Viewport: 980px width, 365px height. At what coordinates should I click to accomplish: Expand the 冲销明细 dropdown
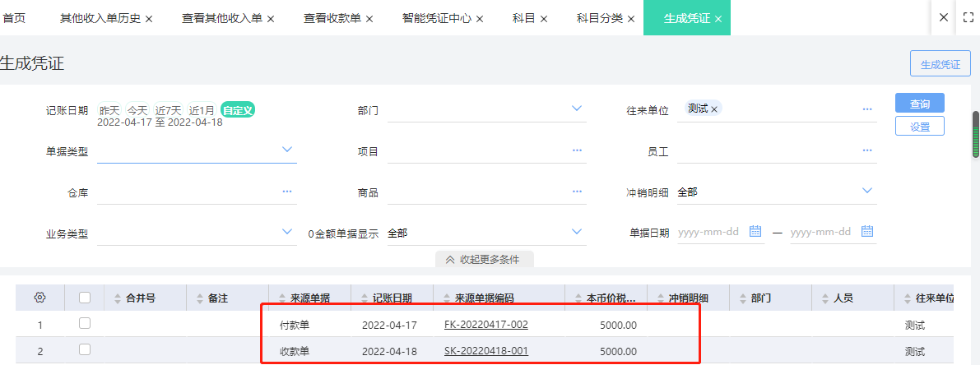coord(866,191)
